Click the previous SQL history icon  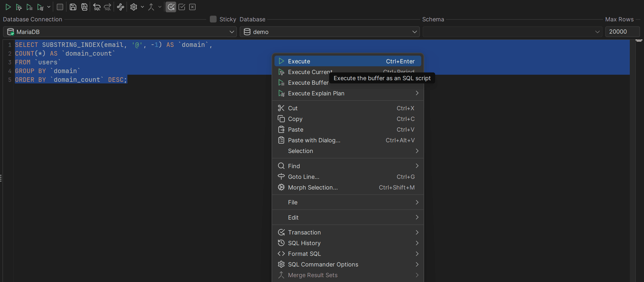point(97,7)
